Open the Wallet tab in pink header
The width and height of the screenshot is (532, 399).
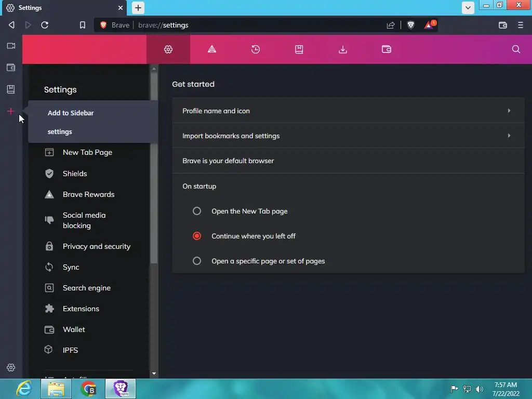point(387,49)
